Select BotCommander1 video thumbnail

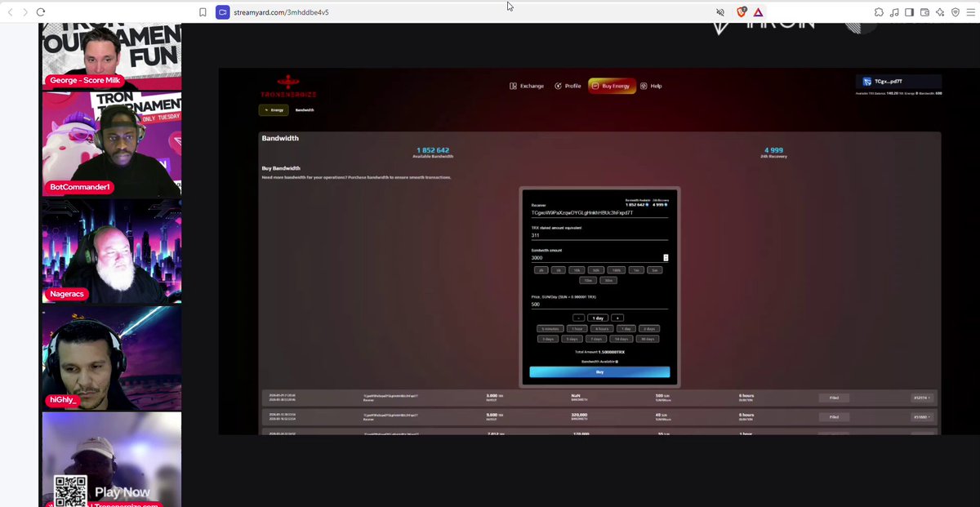[111, 144]
